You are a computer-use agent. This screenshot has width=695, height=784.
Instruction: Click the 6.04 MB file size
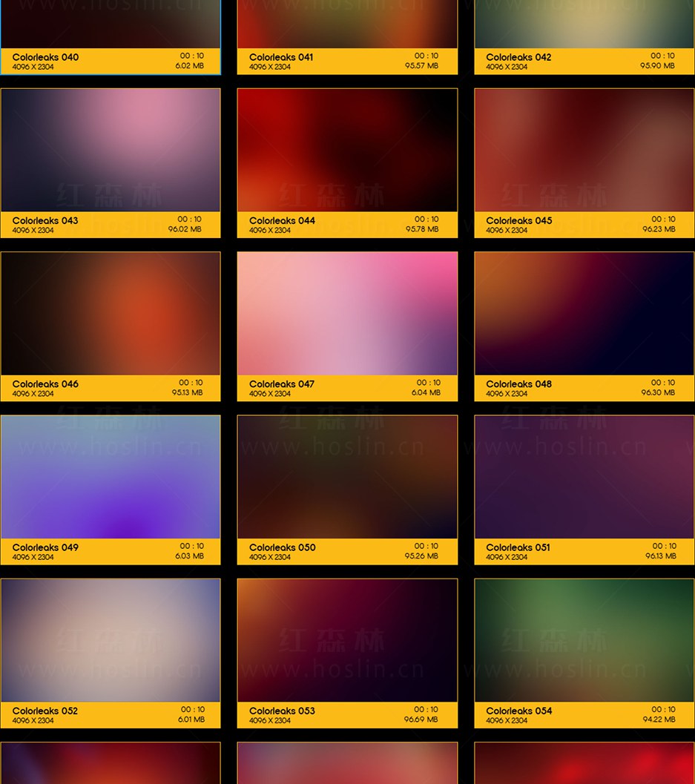tap(426, 392)
